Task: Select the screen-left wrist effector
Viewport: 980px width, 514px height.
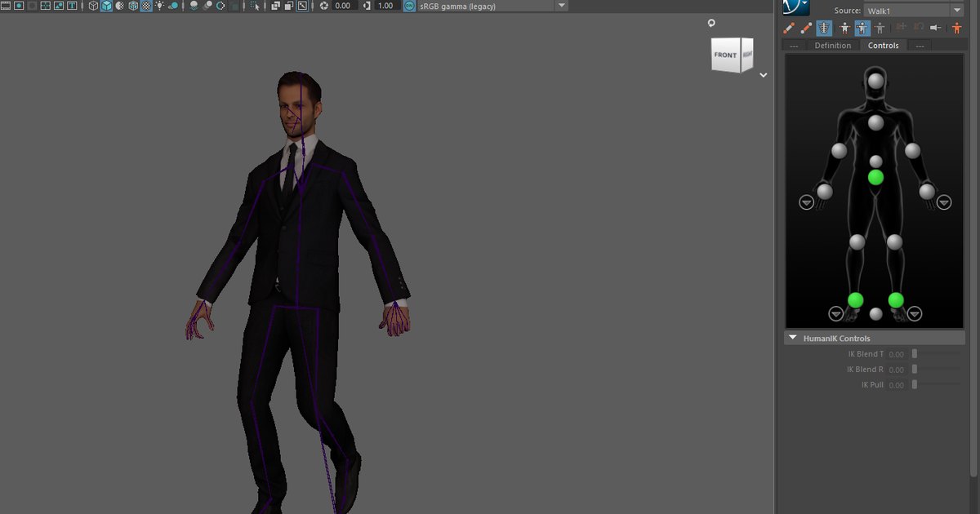Action: [825, 192]
